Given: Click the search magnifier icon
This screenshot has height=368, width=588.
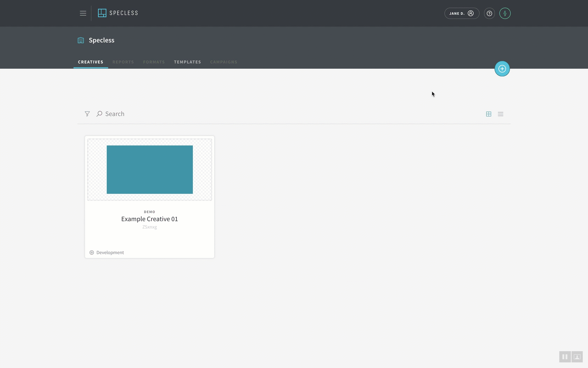Looking at the screenshot, I should coord(99,114).
